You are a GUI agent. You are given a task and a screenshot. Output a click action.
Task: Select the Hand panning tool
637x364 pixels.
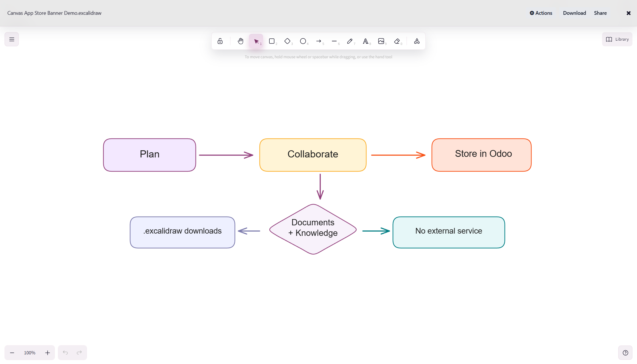pyautogui.click(x=240, y=41)
